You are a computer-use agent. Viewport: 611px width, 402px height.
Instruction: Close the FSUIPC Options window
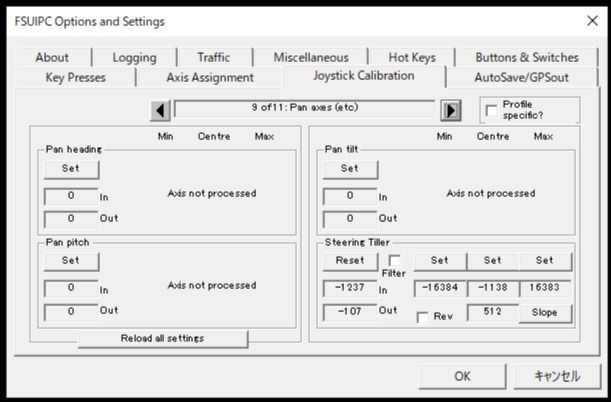click(592, 21)
